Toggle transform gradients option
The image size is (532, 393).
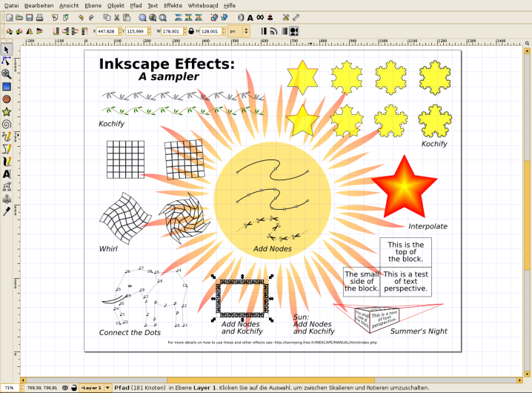284,31
